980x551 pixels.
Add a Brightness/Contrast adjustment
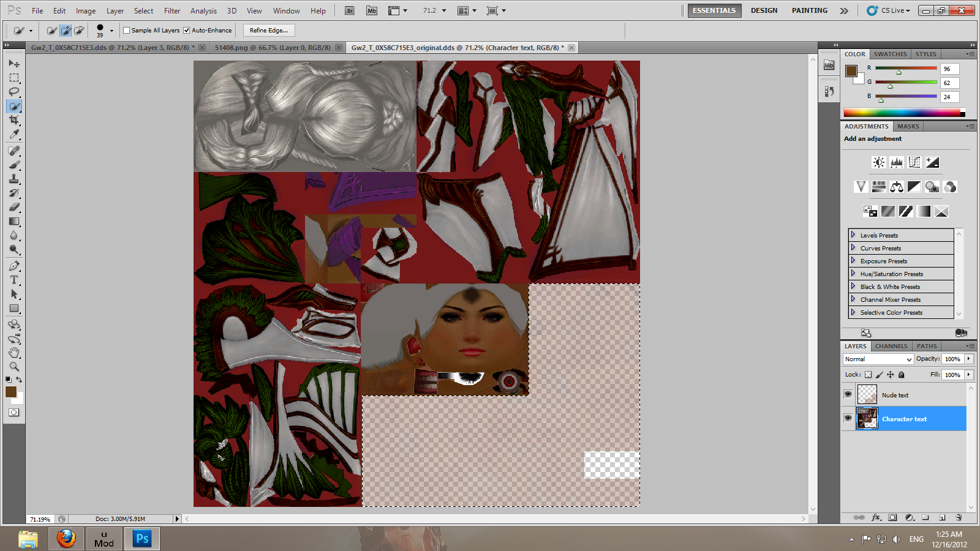point(878,162)
